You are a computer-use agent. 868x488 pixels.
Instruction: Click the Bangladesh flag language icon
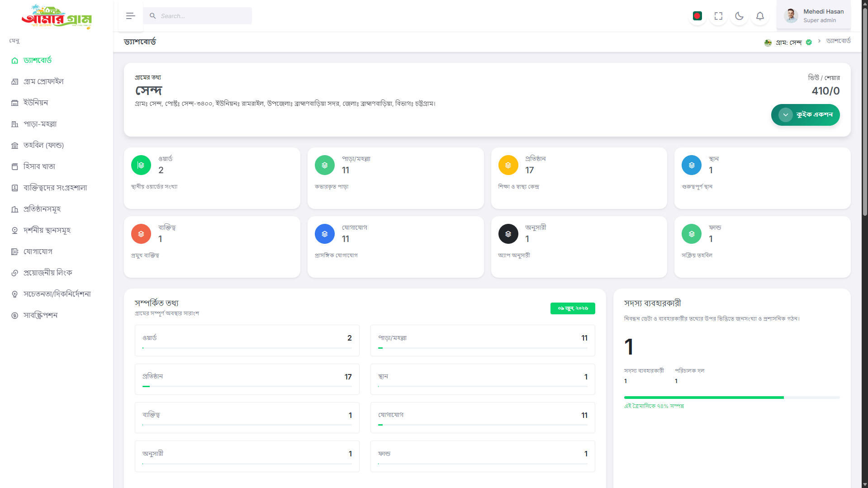(697, 16)
